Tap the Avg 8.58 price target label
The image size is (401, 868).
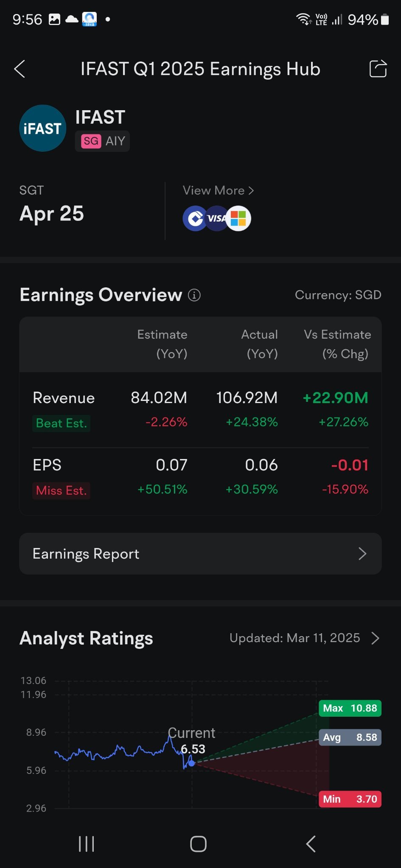(350, 737)
